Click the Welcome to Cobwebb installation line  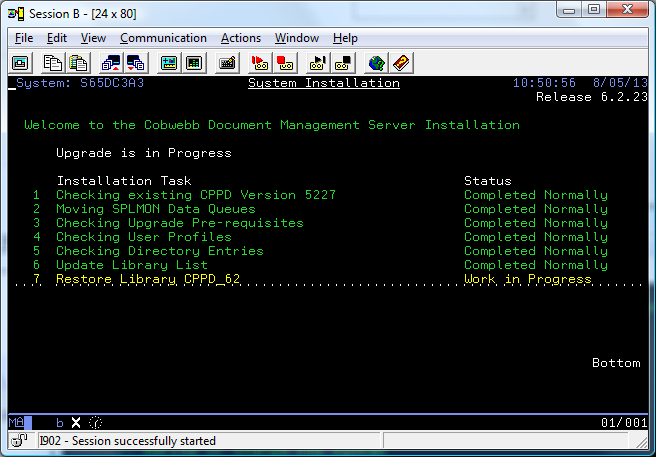click(272, 125)
